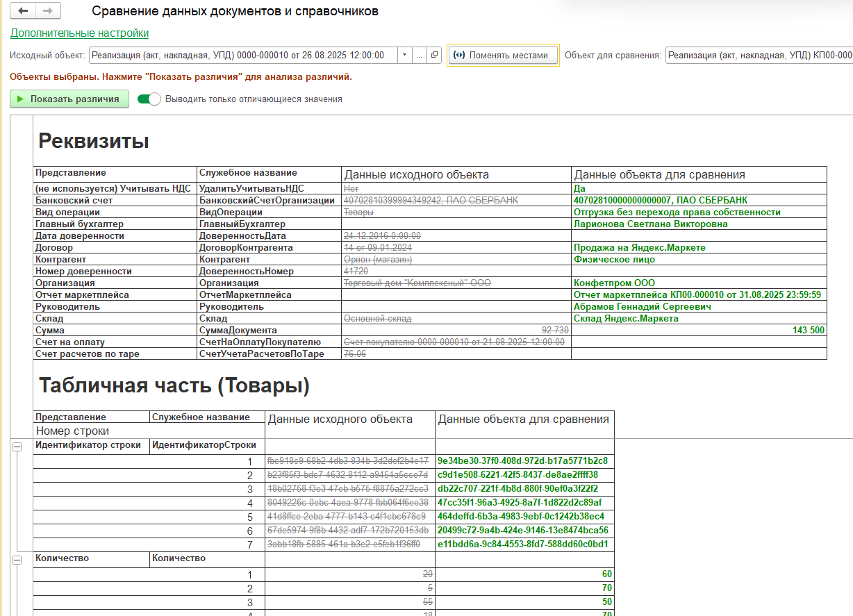Click the Физическое лицо cell
853x616 pixels.
tap(699, 259)
